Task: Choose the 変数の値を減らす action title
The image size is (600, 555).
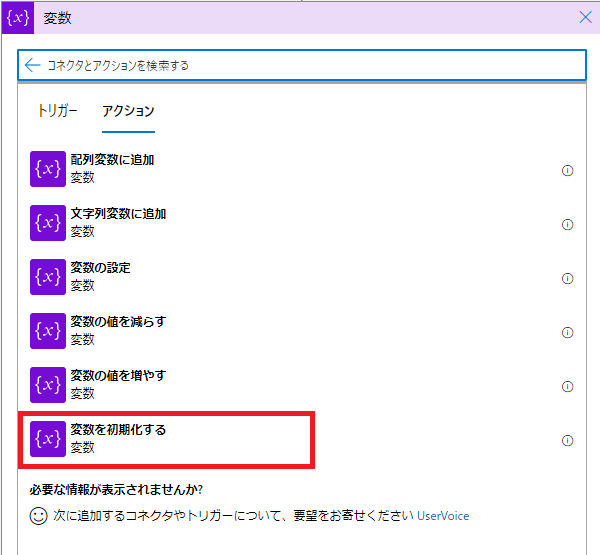Action: pyautogui.click(x=118, y=322)
